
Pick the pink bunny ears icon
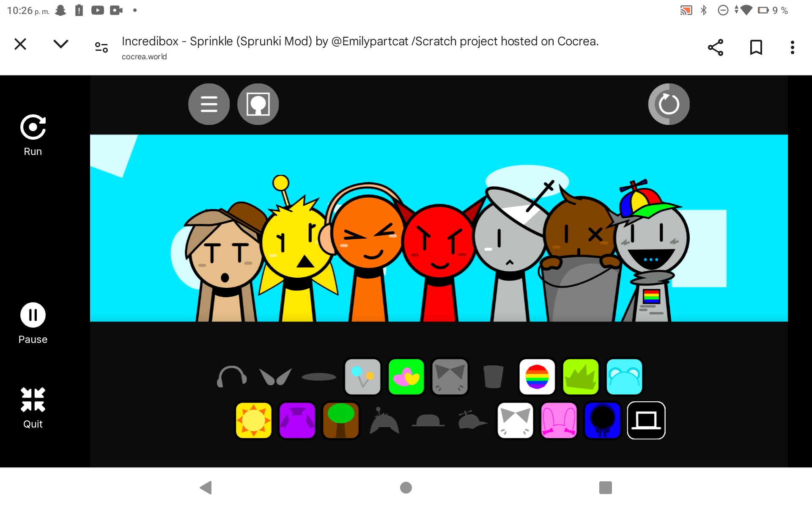coord(559,420)
